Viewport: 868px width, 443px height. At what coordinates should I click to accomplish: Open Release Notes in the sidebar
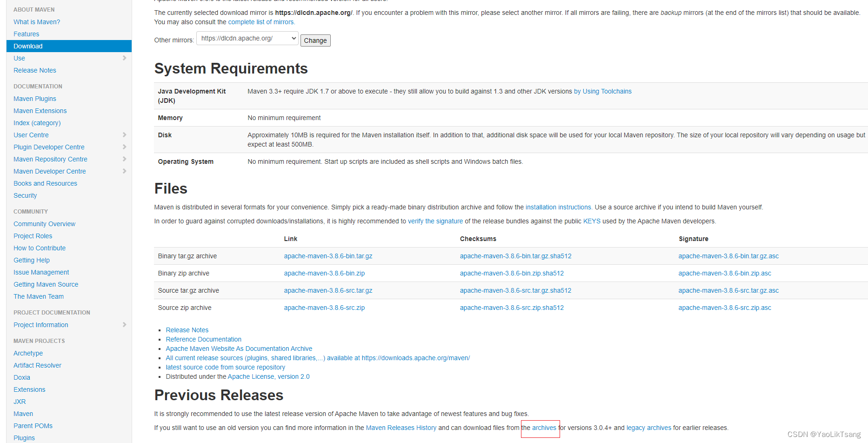pyautogui.click(x=35, y=70)
